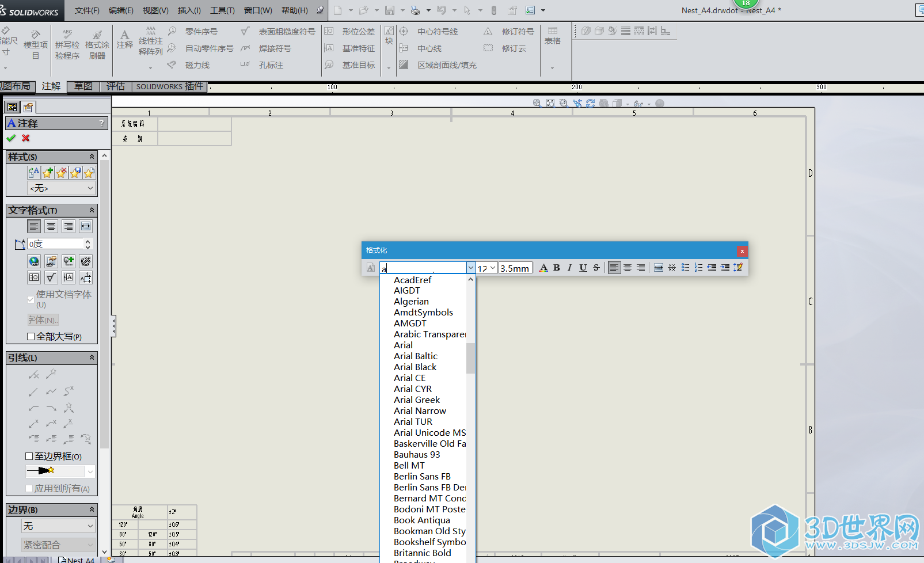Click the apply default attributes icon
The height and width of the screenshot is (563, 924).
[34, 173]
